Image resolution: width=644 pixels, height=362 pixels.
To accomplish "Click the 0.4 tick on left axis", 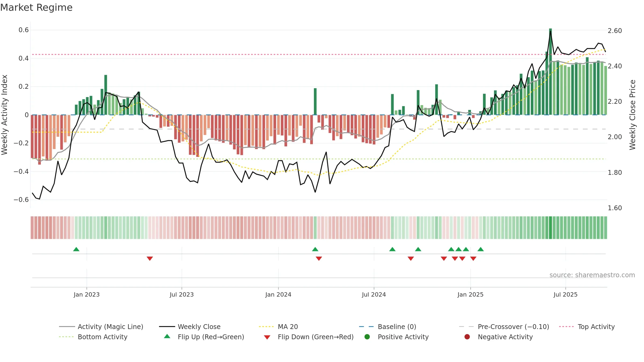I will point(24,58).
